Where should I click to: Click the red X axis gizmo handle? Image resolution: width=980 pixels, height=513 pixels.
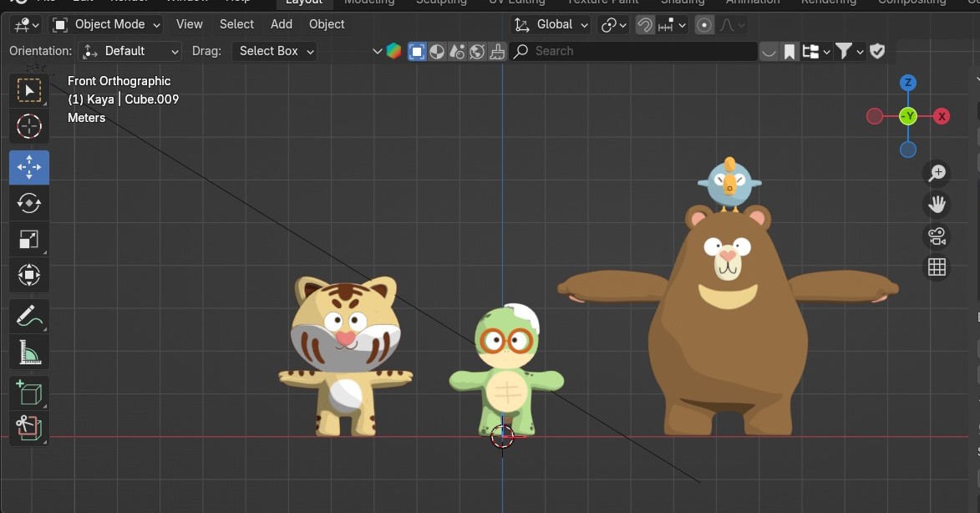[x=942, y=116]
